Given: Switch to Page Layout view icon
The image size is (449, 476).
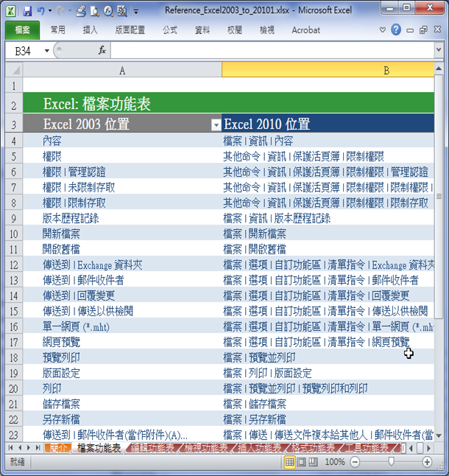Looking at the screenshot, I should (301, 462).
